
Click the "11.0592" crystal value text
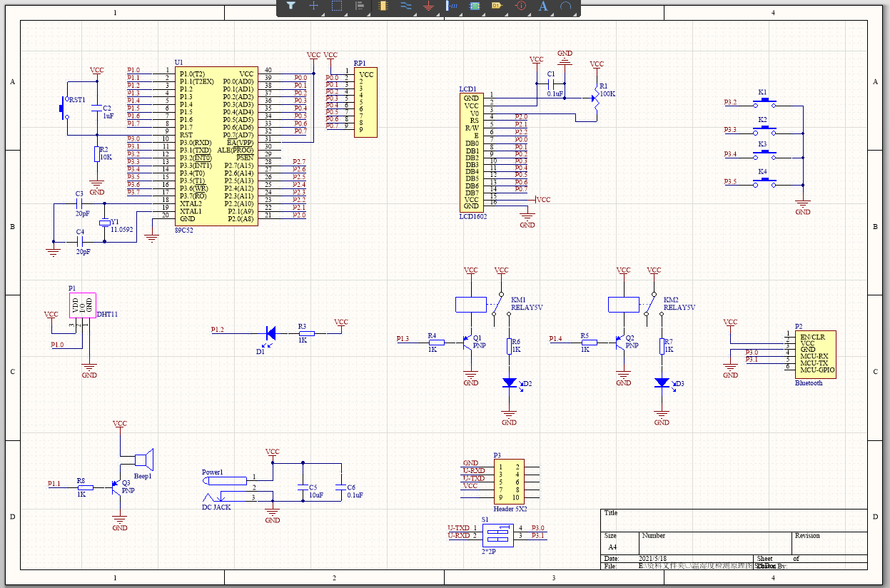[x=122, y=229]
